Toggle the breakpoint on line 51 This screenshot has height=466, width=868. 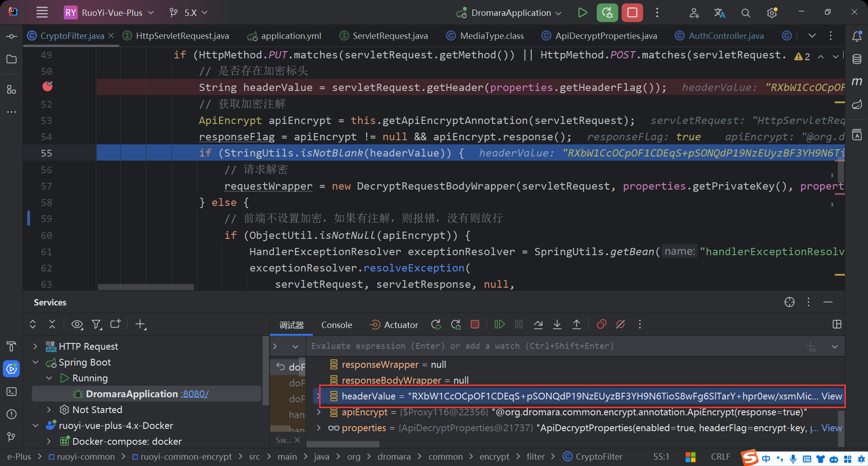pos(47,86)
